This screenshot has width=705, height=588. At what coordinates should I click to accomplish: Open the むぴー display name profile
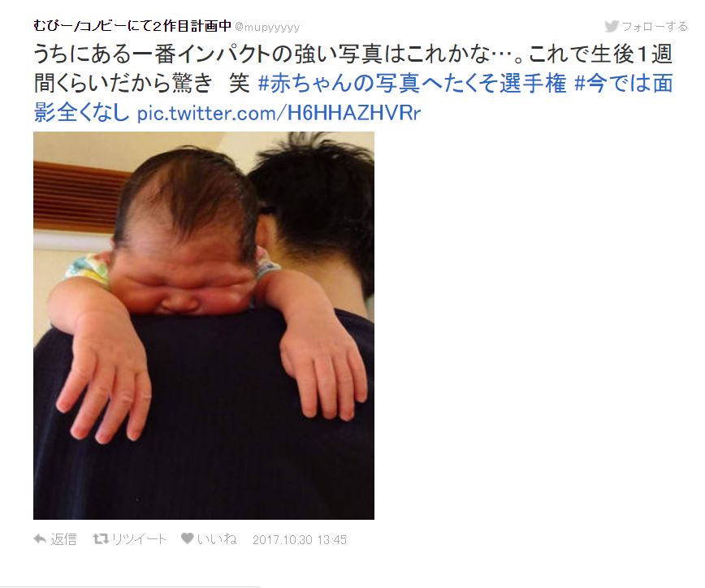tap(132, 26)
